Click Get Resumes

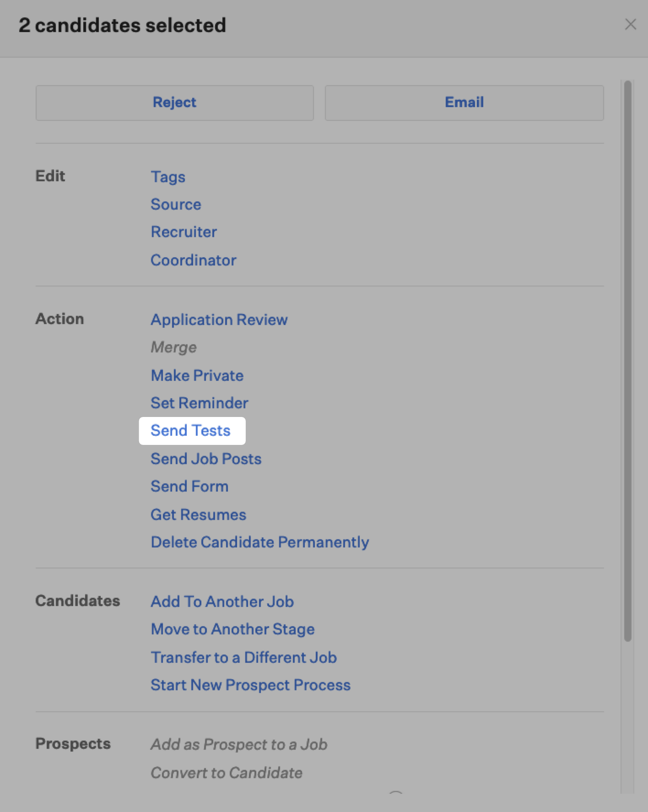[198, 514]
